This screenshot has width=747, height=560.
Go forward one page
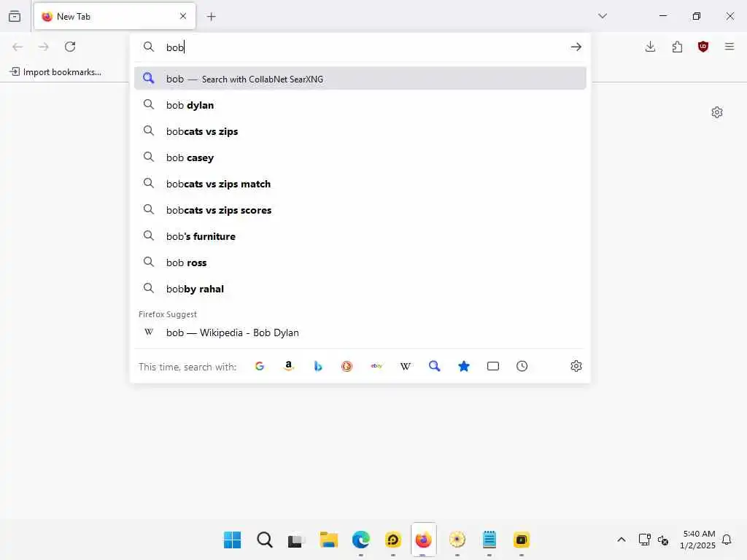coord(44,47)
